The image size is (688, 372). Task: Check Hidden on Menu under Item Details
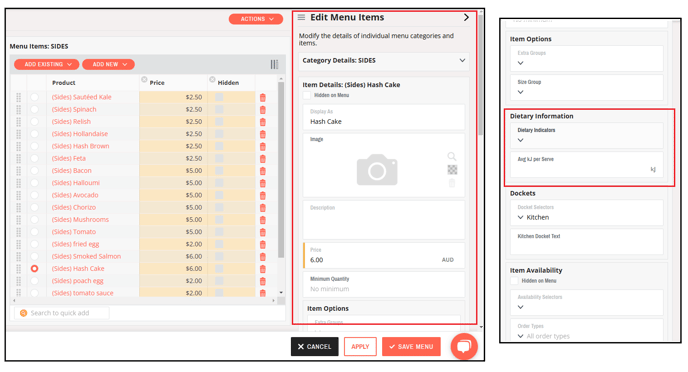point(307,95)
